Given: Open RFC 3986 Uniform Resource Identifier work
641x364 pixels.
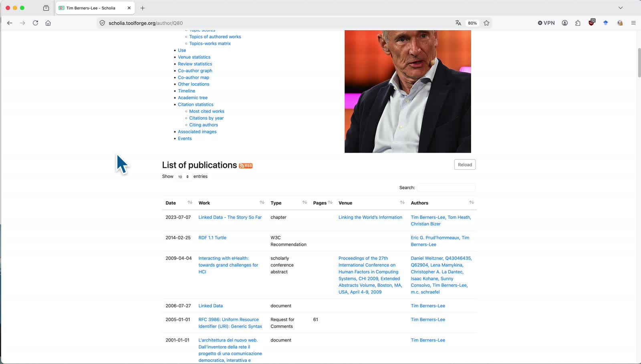Looking at the screenshot, I should pos(230,323).
